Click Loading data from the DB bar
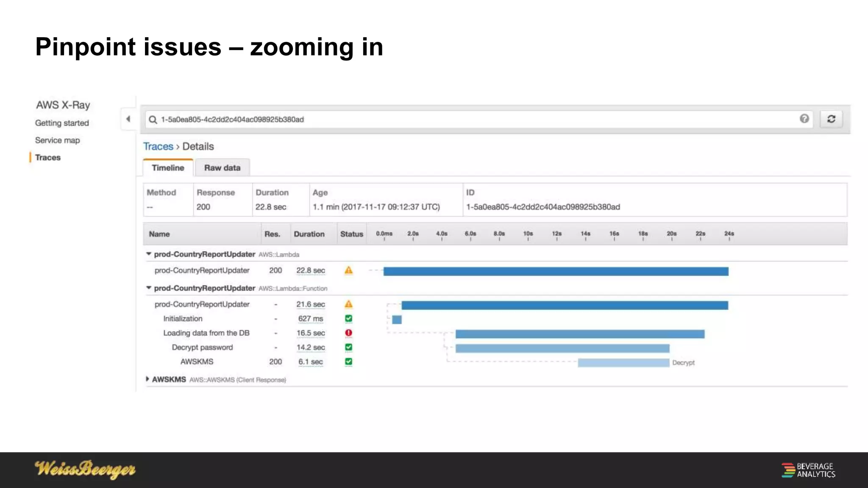 coord(580,334)
